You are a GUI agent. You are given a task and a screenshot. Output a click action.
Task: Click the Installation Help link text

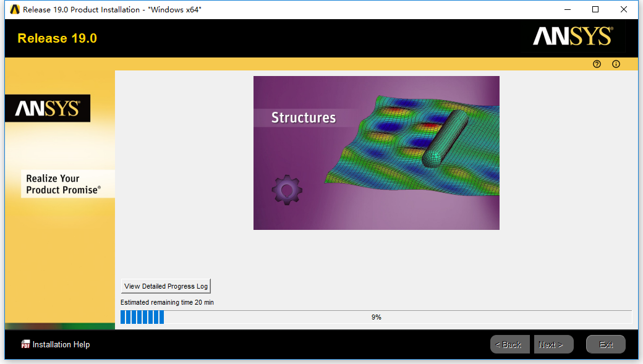click(x=61, y=344)
